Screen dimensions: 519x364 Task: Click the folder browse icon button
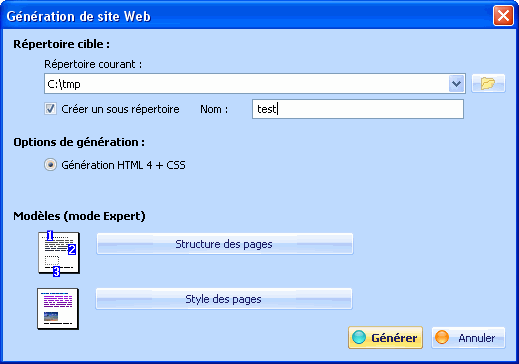[x=488, y=83]
